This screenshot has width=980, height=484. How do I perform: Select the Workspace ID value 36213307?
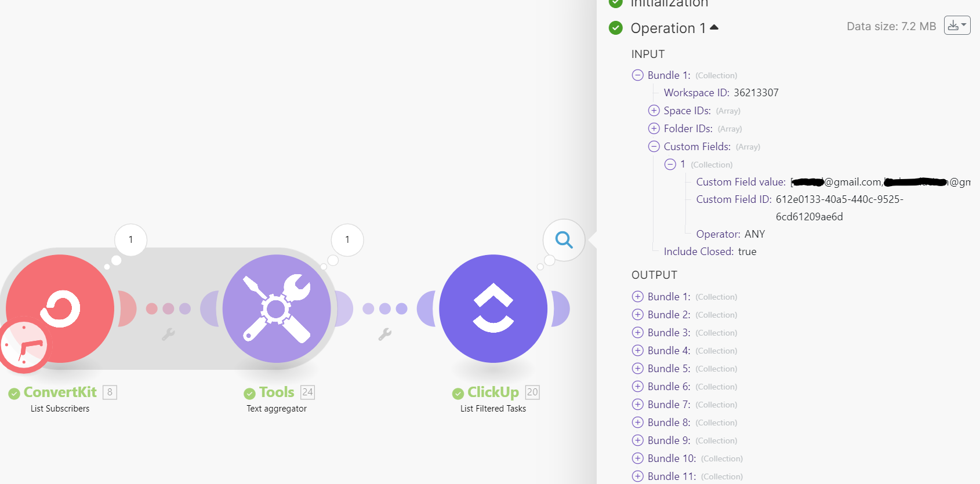pyautogui.click(x=756, y=93)
